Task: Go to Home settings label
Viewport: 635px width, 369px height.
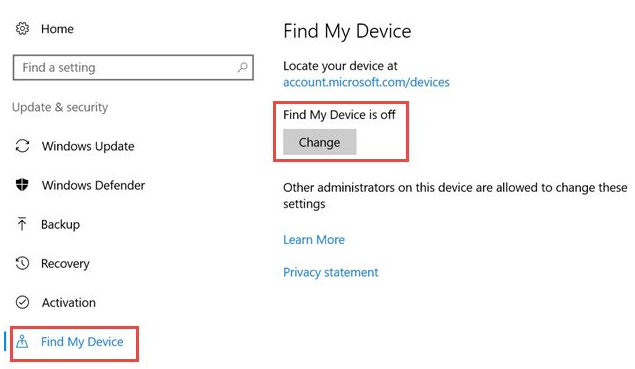Action: click(x=57, y=29)
